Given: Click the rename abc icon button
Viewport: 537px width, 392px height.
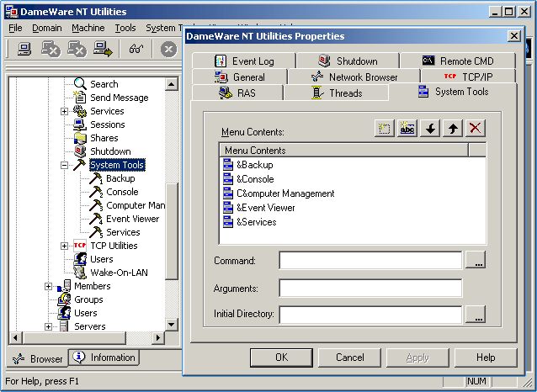Looking at the screenshot, I should point(407,129).
